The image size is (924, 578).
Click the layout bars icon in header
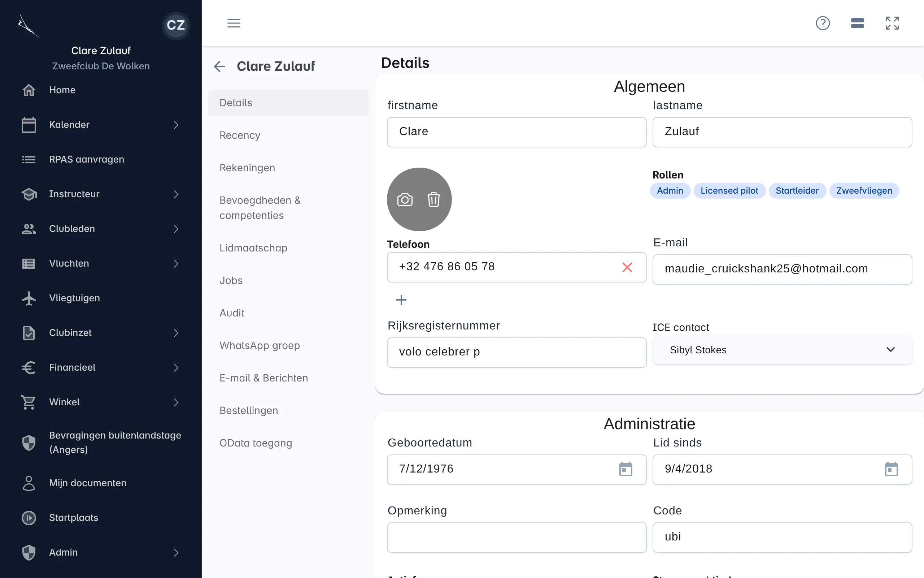857,23
